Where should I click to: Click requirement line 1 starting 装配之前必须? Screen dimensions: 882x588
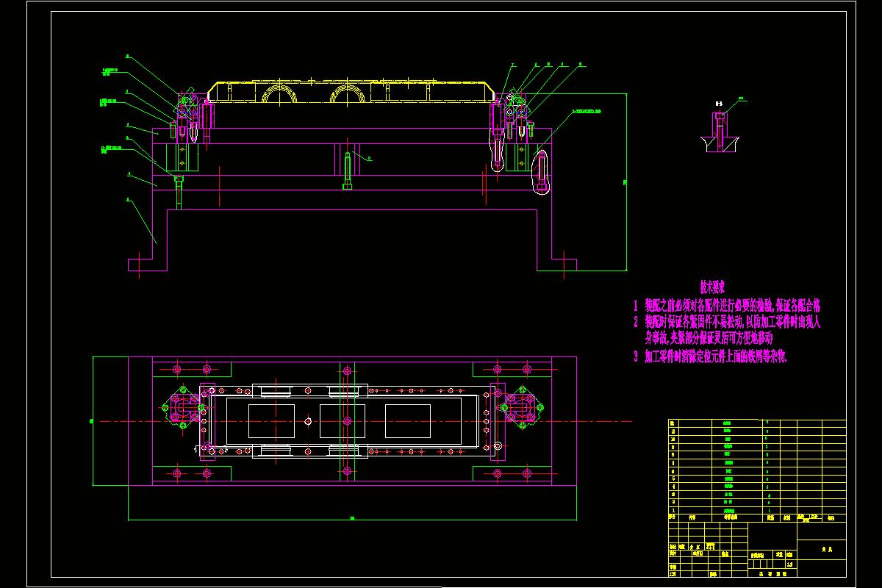(727, 304)
